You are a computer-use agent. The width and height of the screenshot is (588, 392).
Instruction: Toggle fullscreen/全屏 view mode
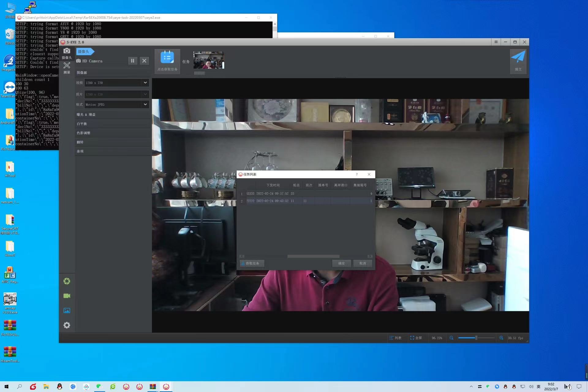click(x=416, y=338)
